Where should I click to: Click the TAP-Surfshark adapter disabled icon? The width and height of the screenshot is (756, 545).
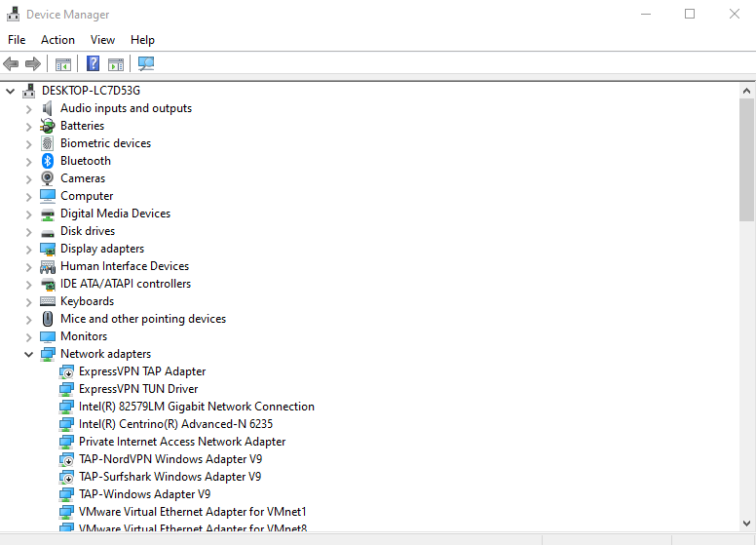pos(66,477)
